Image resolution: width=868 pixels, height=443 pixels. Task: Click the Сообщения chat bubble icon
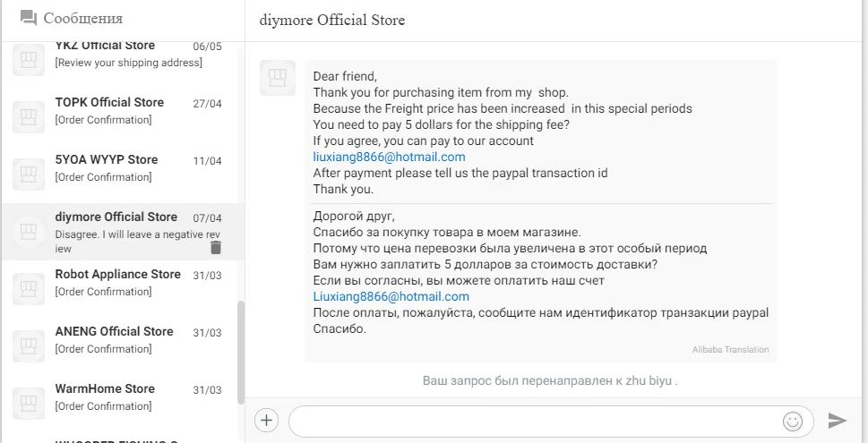(29, 18)
